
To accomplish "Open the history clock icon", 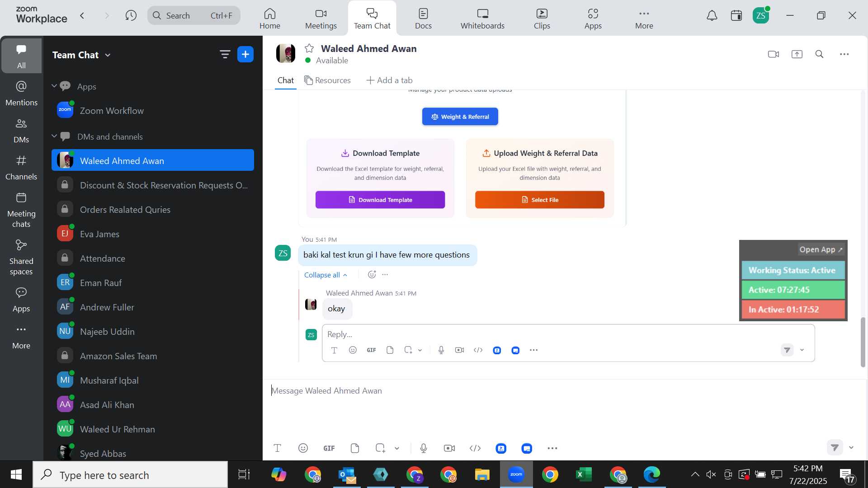I will pyautogui.click(x=131, y=16).
